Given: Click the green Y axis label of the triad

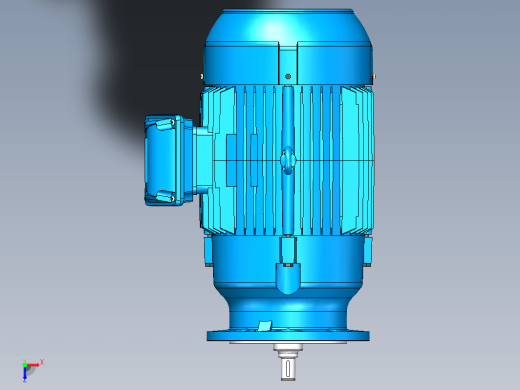Looking at the screenshot, I should pos(25,361).
